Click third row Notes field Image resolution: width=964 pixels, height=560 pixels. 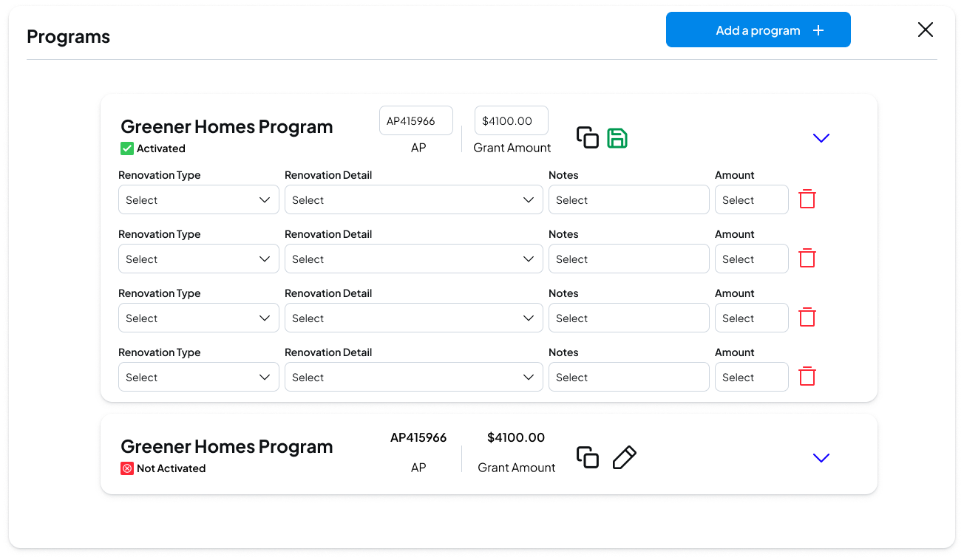coord(629,318)
